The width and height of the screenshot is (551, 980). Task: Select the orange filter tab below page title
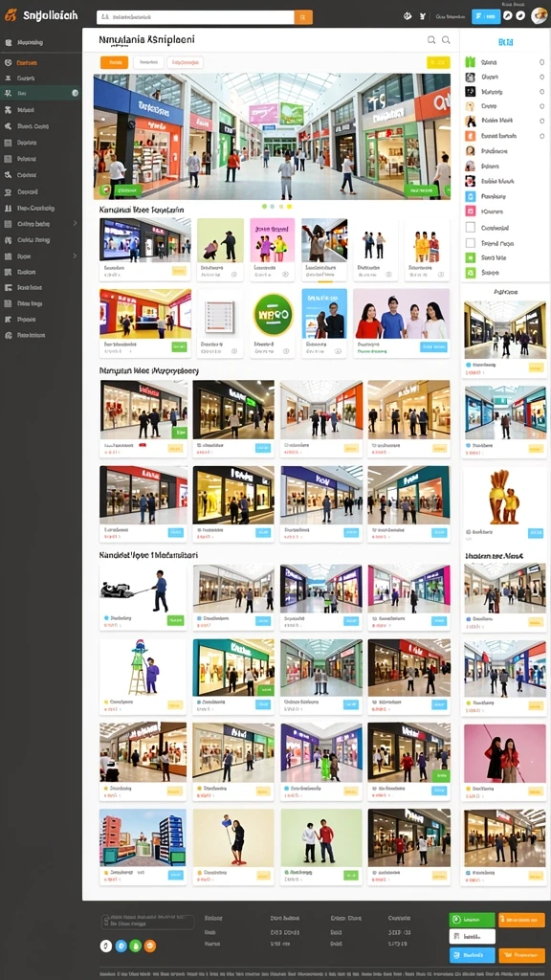tap(115, 62)
